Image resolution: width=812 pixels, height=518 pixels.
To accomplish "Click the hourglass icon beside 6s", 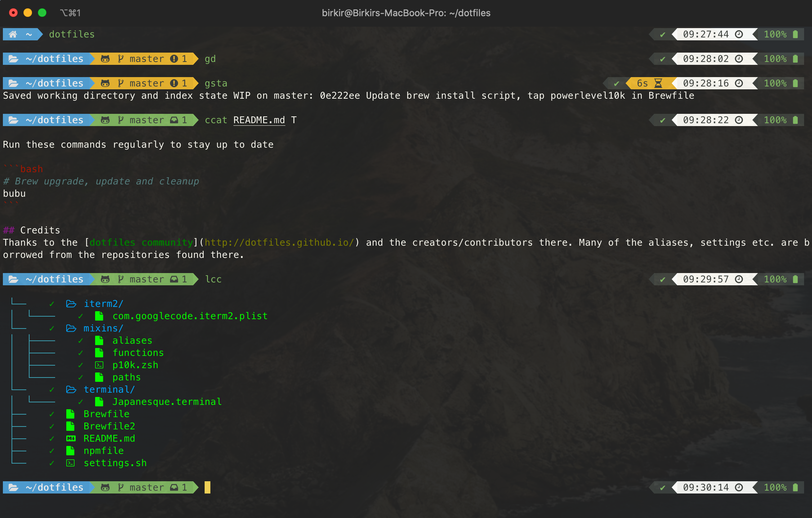I will pos(658,83).
